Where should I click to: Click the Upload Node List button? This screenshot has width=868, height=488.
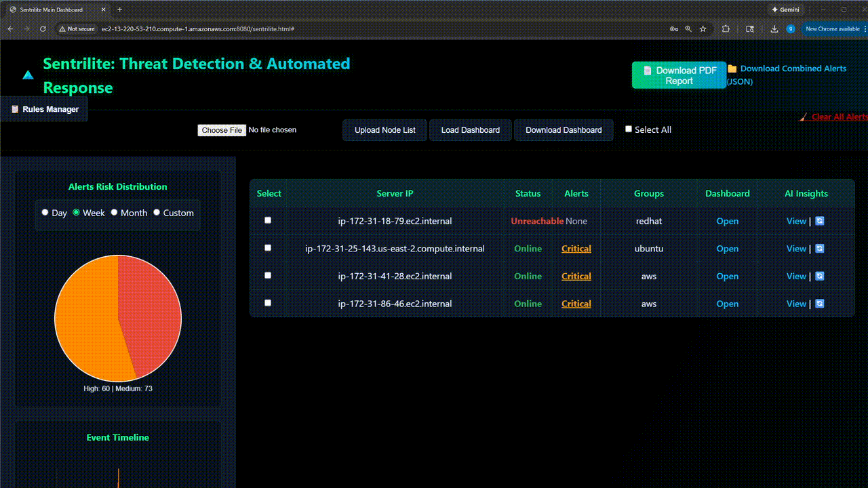click(x=384, y=129)
